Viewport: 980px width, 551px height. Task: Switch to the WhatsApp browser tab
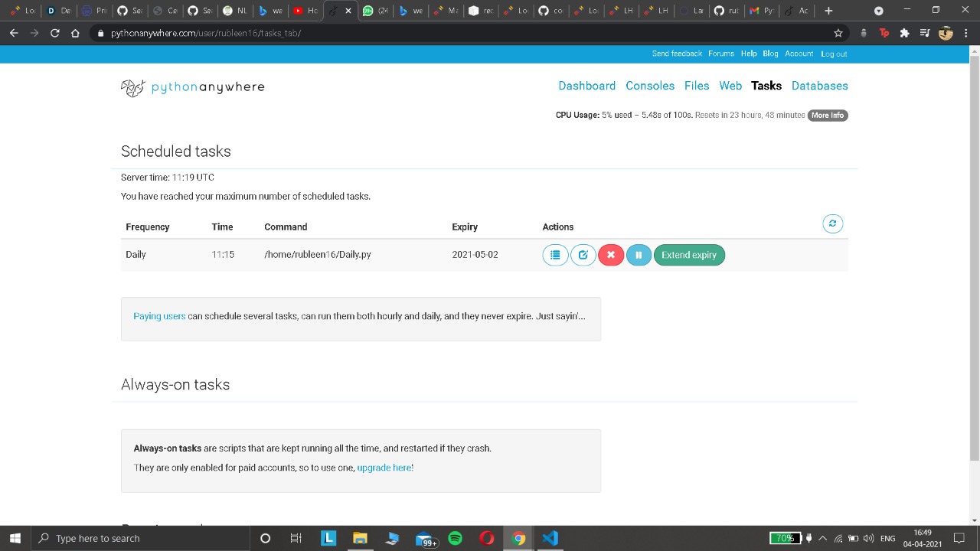(x=375, y=11)
